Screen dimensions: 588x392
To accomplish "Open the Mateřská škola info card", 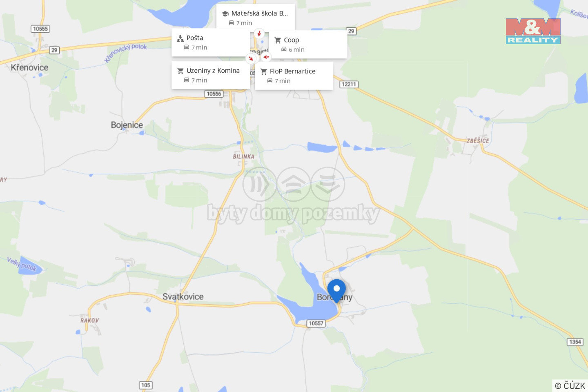I will coord(256,18).
